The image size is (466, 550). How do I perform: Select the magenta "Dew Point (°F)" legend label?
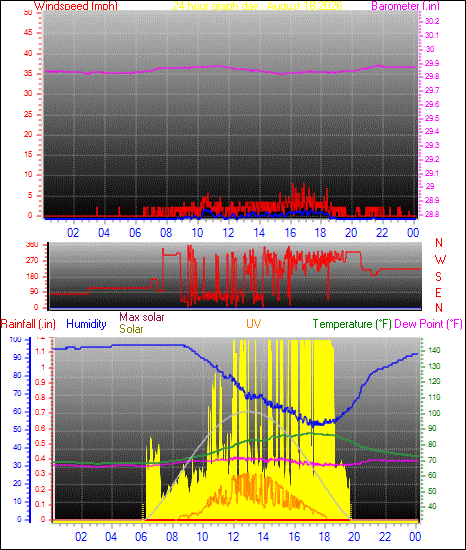[428, 324]
